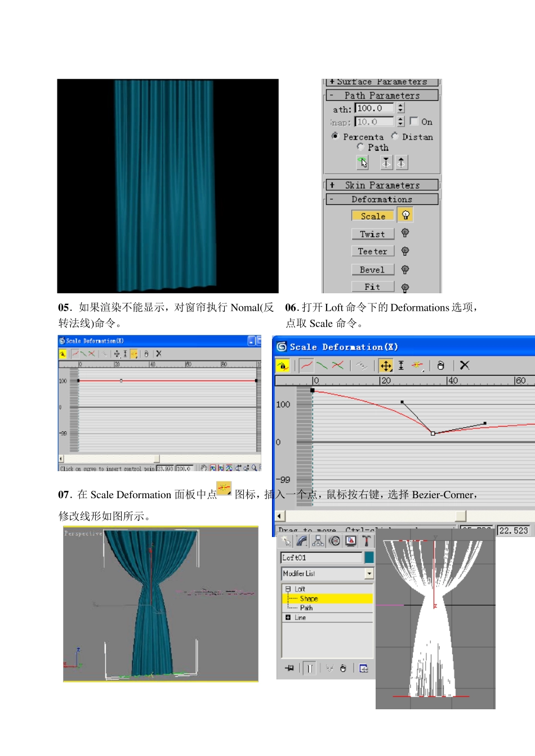Screen dimensions: 535x756
Task: Open the Modifier List dropdown
Action: coord(369,574)
